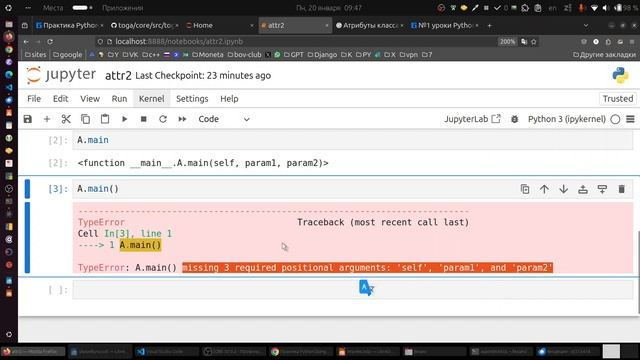Open the Help menu

(x=229, y=99)
